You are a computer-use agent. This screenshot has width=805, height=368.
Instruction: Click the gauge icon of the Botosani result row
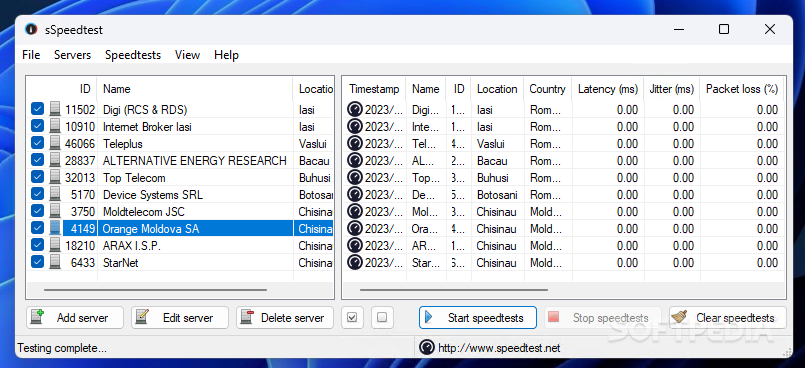coord(355,195)
